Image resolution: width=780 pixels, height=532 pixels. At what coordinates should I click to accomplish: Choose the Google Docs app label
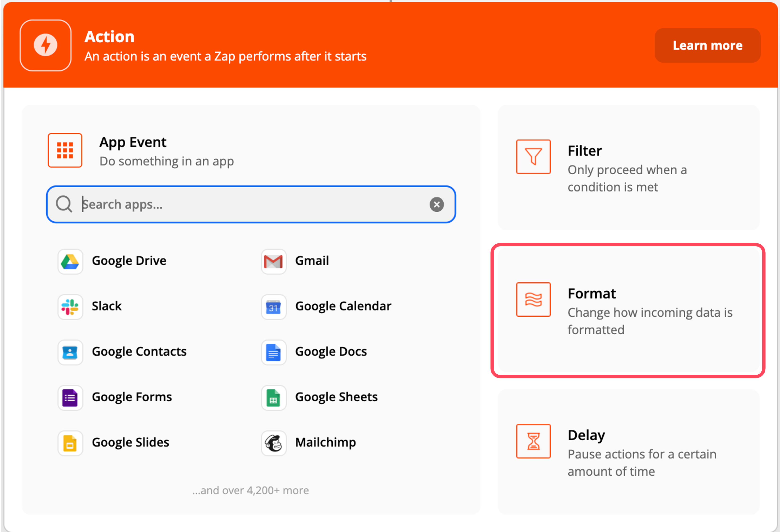(331, 352)
